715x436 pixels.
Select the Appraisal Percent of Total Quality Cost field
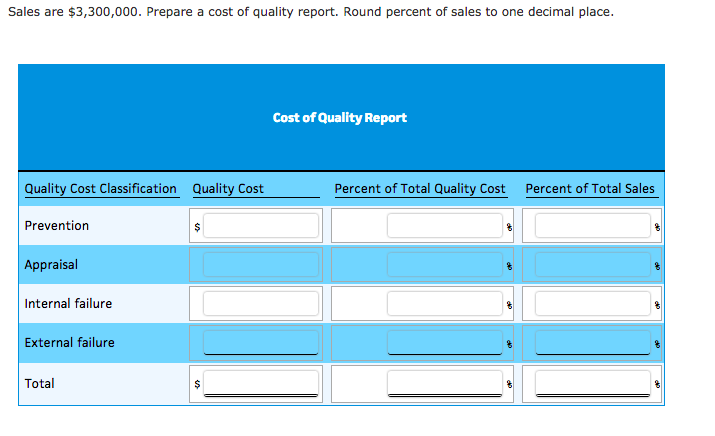[x=445, y=265]
